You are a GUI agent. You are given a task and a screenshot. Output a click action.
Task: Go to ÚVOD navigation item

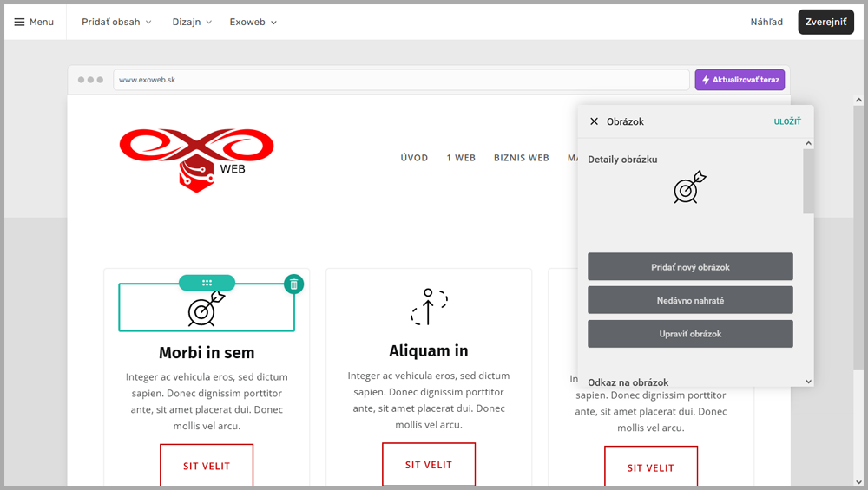[414, 158]
